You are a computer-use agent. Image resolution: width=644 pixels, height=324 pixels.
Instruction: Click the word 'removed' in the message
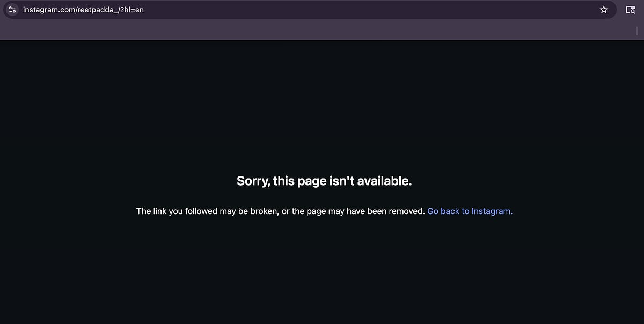click(x=406, y=211)
